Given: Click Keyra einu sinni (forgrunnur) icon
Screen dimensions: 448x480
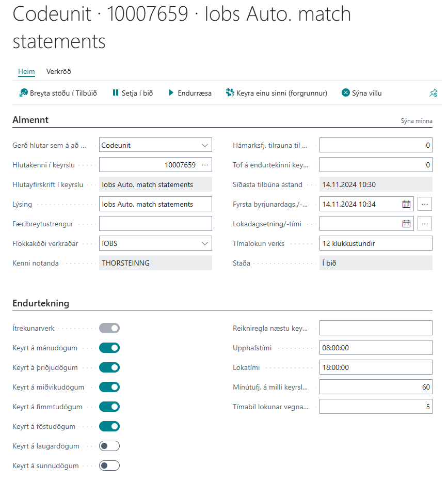Looking at the screenshot, I should click(x=230, y=93).
